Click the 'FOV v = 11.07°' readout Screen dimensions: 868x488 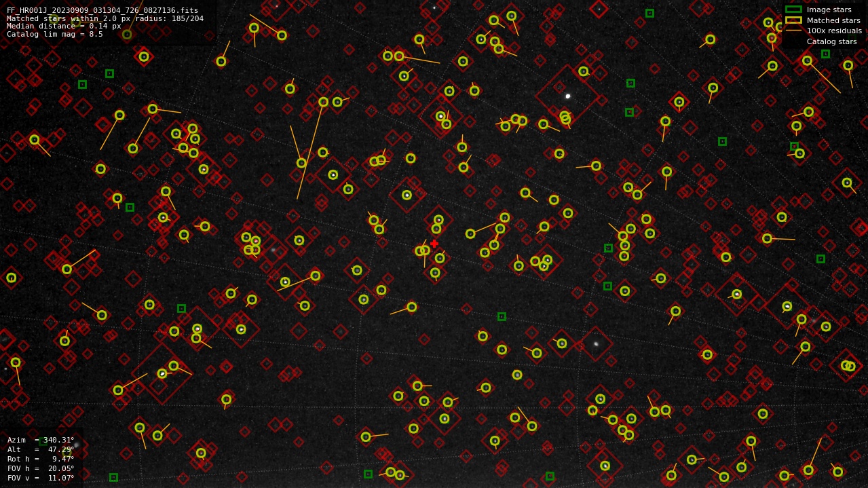[41, 478]
